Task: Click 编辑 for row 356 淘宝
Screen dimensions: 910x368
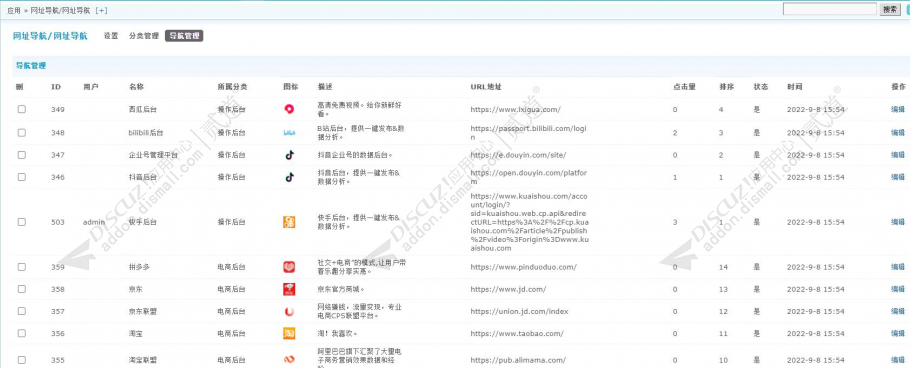Action: pos(898,333)
